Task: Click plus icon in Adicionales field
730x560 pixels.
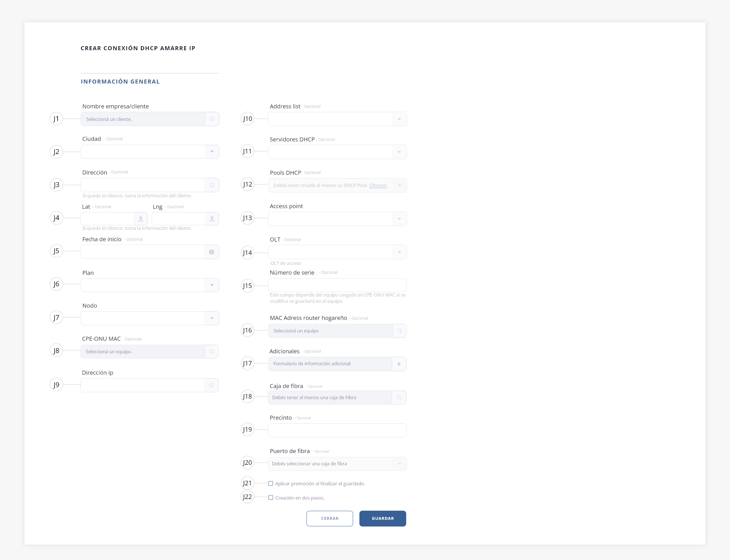Action: pos(399,364)
